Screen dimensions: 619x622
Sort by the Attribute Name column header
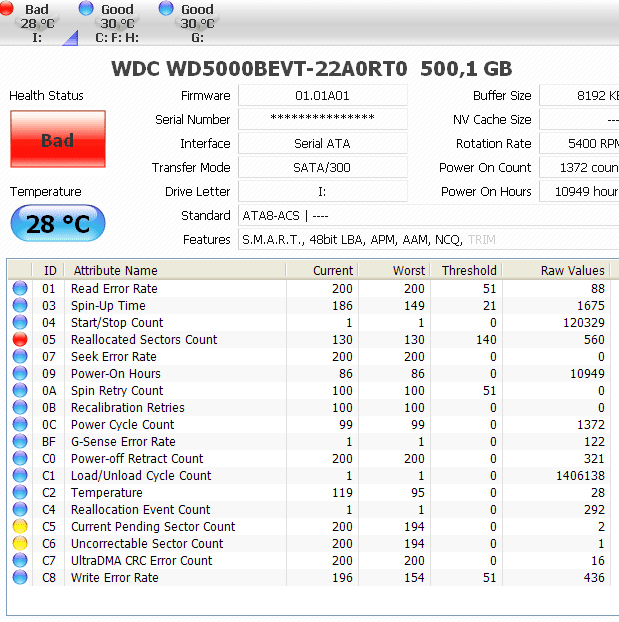[x=175, y=270]
